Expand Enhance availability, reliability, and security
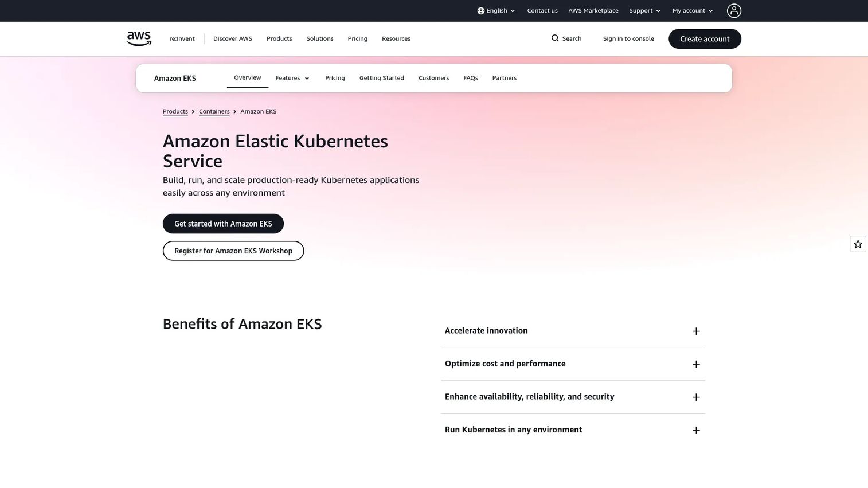 573,397
